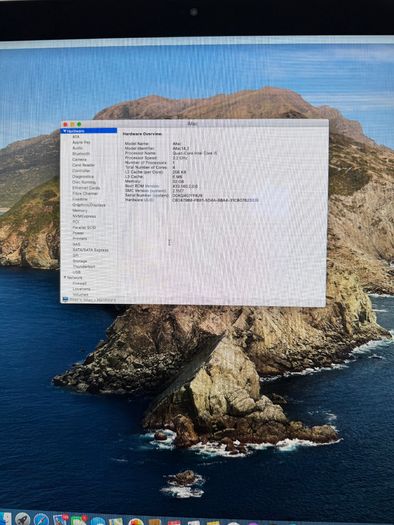Screen dimensions: 394x525
Task: Select Memory in the sidebar
Action: click(80, 211)
